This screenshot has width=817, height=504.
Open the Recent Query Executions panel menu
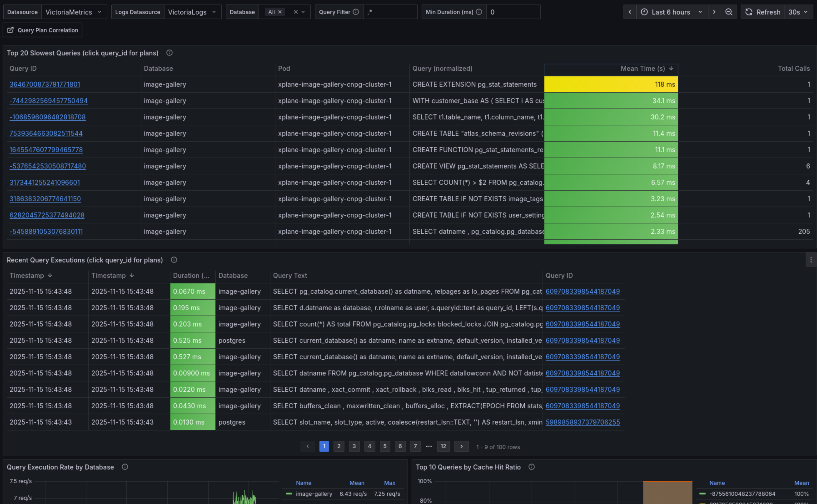[811, 260]
